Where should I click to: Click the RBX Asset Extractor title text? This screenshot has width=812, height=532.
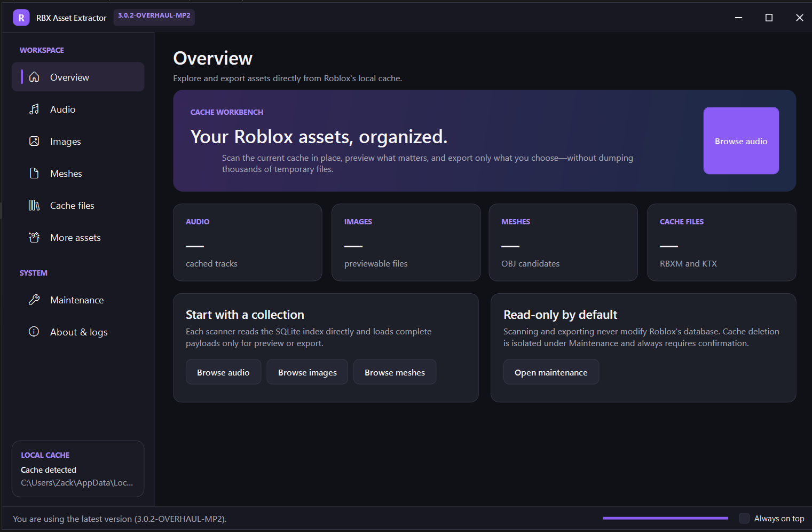(72, 18)
